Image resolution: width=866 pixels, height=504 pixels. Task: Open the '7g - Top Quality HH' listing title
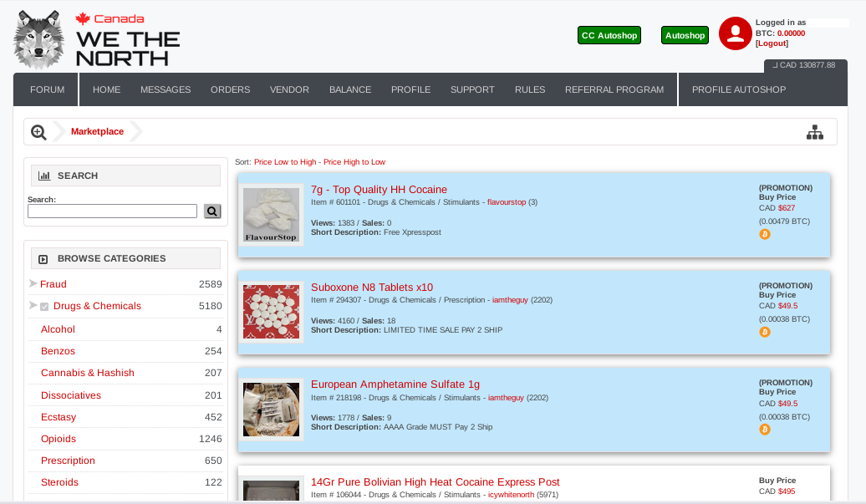tap(379, 190)
